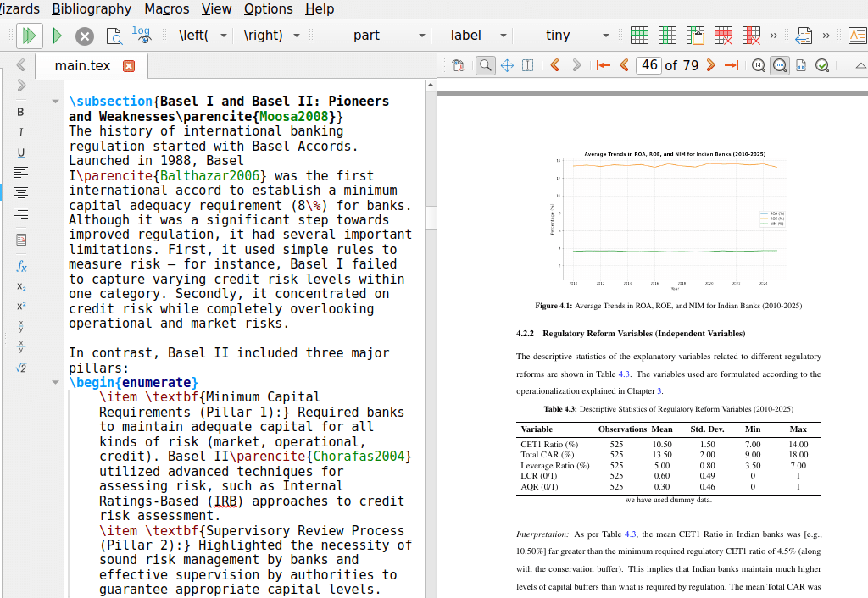Viewport: 868px width, 598px height.
Task: Align text left via the side toolbar
Action: [x=20, y=173]
